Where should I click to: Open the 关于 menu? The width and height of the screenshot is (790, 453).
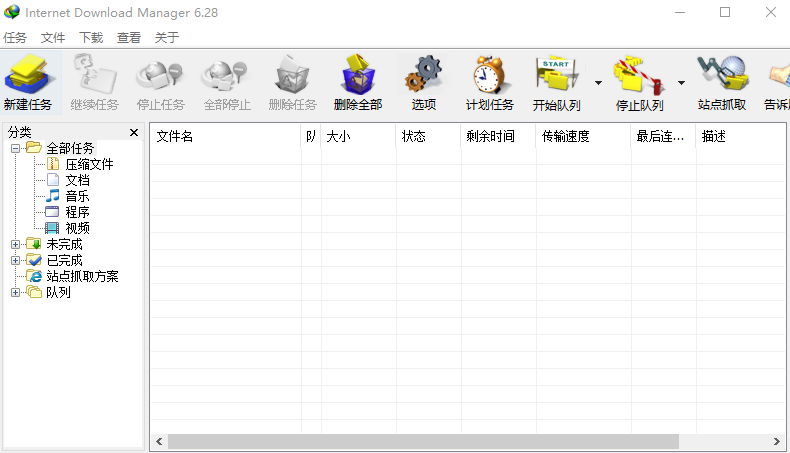click(167, 38)
